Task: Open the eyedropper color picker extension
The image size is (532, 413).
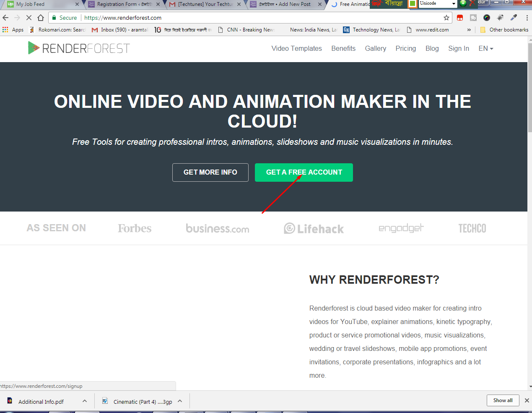Action: (x=514, y=18)
